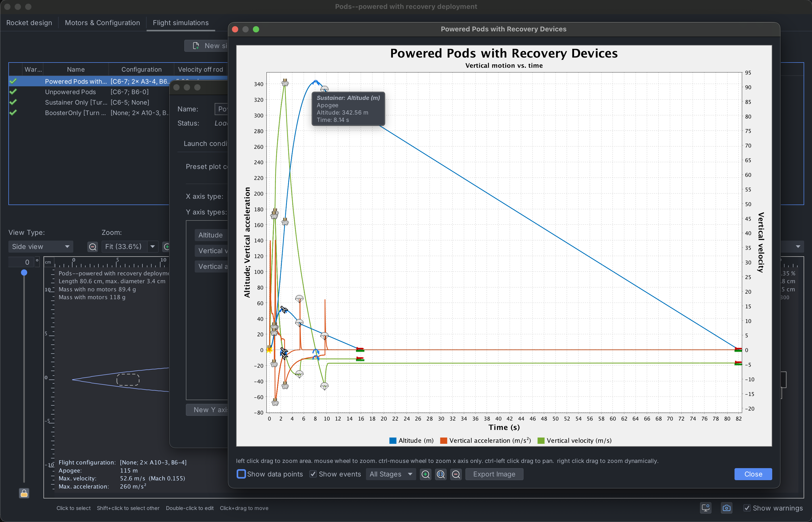Click the lock icon below the rotation slider
Screen dimensions: 812x522
24,493
